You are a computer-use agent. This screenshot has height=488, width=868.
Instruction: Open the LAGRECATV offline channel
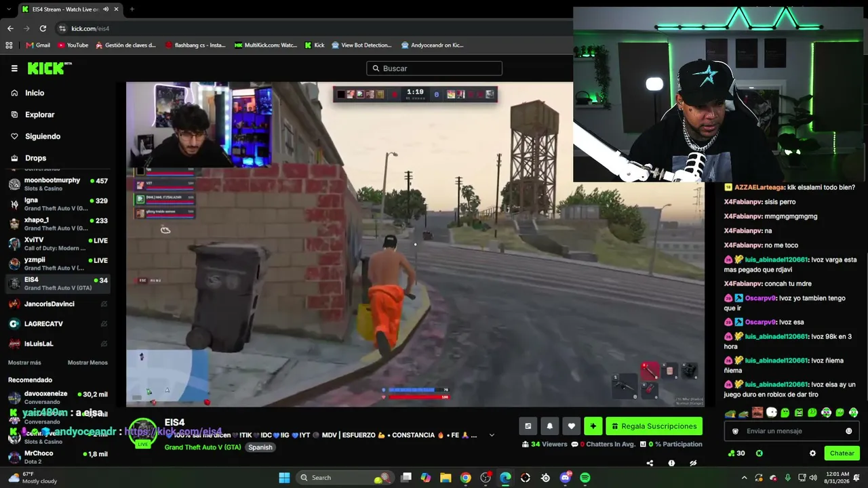click(58, 324)
